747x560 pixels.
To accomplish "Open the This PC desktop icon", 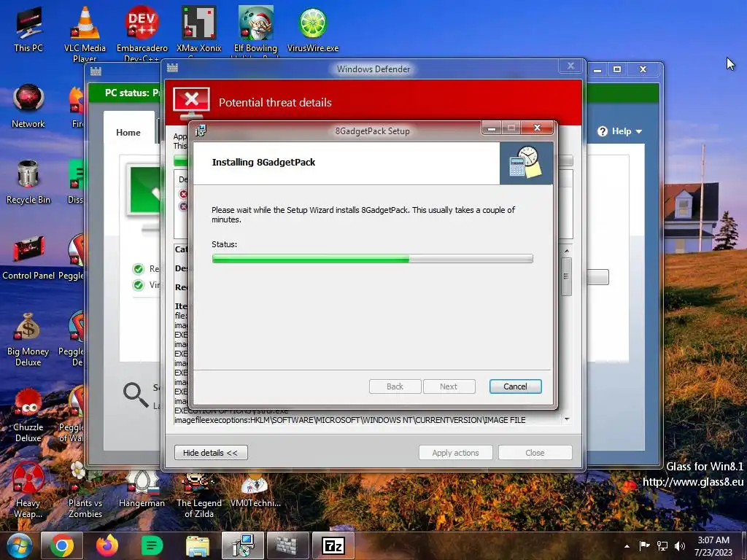I will tap(28, 28).
